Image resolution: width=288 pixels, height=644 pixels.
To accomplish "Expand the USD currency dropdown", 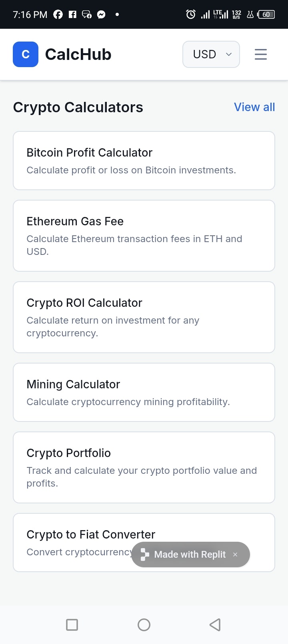I will tap(211, 54).
